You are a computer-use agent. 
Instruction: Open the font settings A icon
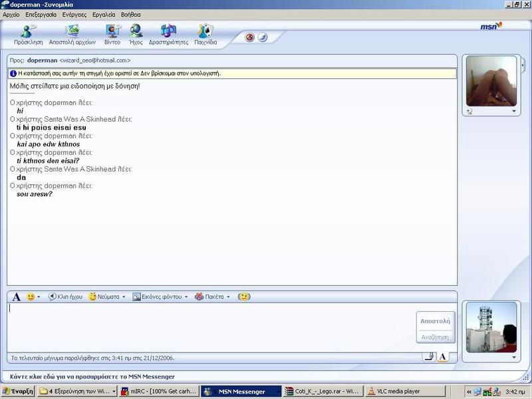click(x=16, y=297)
